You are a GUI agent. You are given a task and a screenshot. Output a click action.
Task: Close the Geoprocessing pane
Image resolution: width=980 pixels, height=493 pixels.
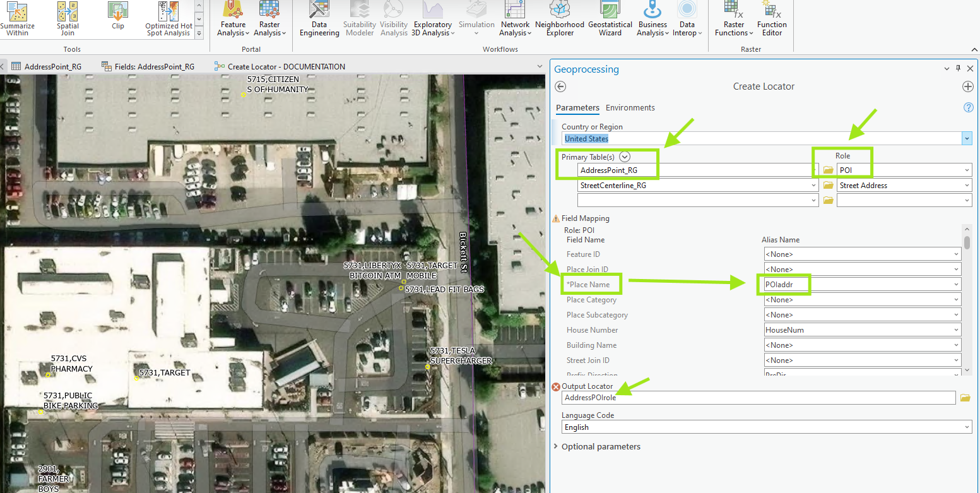970,69
